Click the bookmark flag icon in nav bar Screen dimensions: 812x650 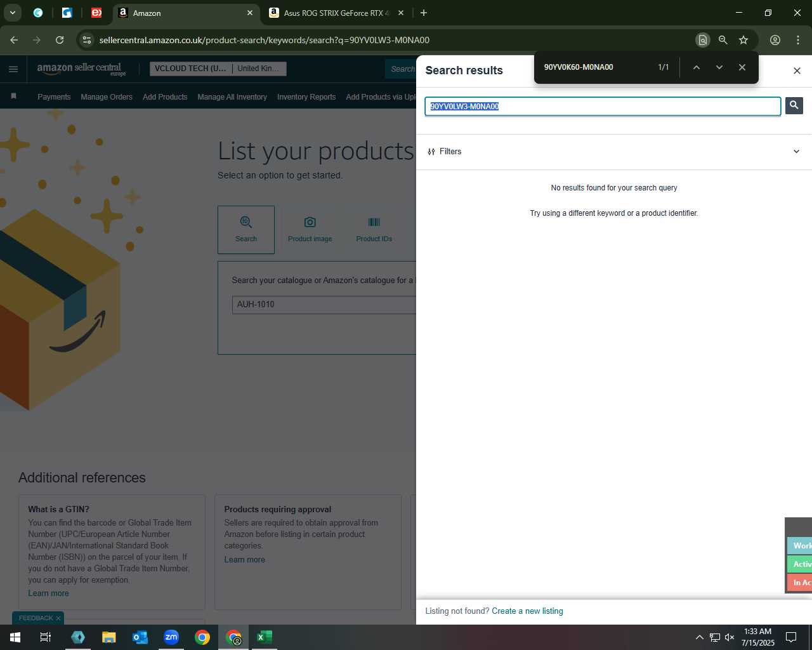pyautogui.click(x=13, y=96)
